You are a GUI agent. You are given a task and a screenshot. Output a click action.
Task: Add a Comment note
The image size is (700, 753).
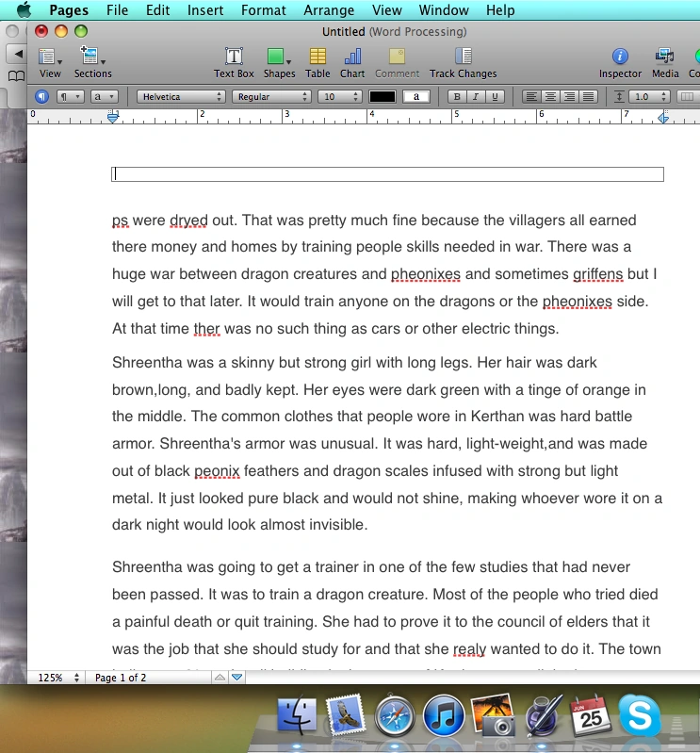tap(397, 62)
